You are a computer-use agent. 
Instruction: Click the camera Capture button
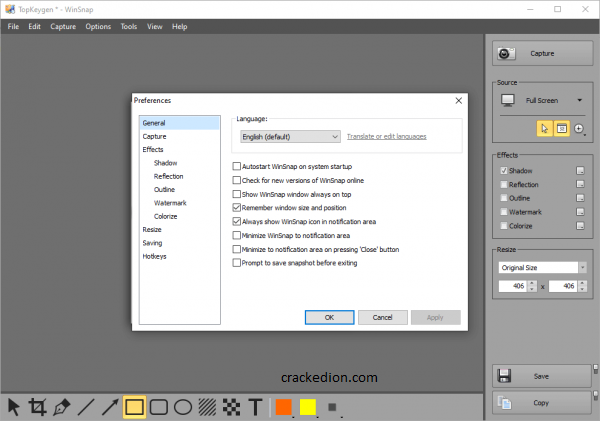[543, 54]
